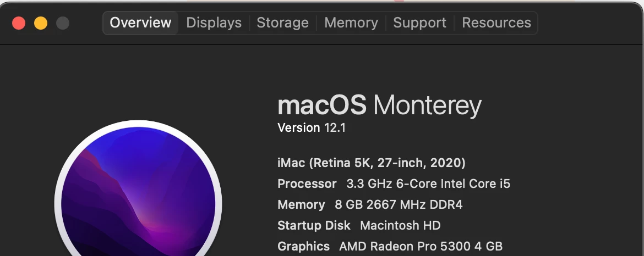Image resolution: width=644 pixels, height=256 pixels.
Task: Click the 8 GB 2667 MHz DDR4 value
Action: pyautogui.click(x=399, y=204)
